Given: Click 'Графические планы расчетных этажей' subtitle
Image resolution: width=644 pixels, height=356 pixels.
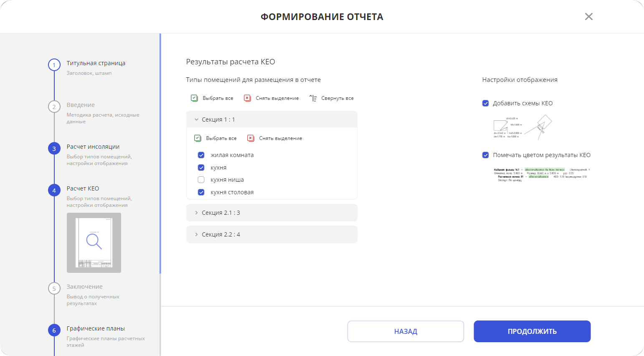Looking at the screenshot, I should coord(106,342).
